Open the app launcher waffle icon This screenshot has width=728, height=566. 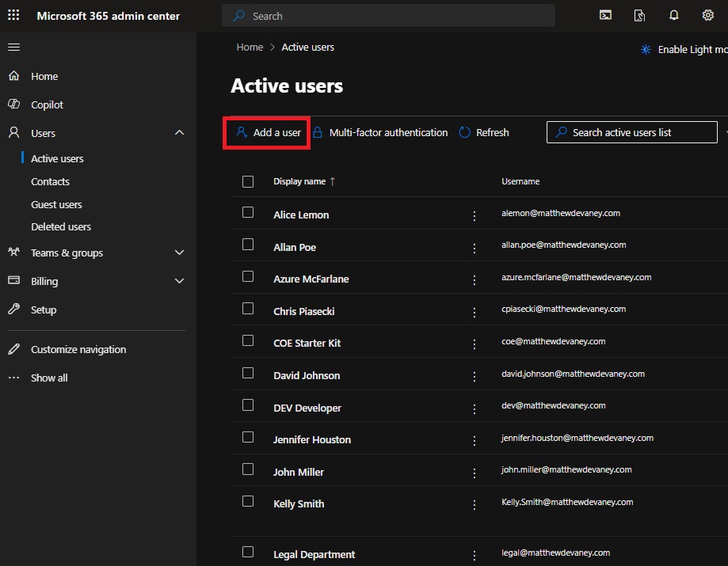(x=13, y=15)
